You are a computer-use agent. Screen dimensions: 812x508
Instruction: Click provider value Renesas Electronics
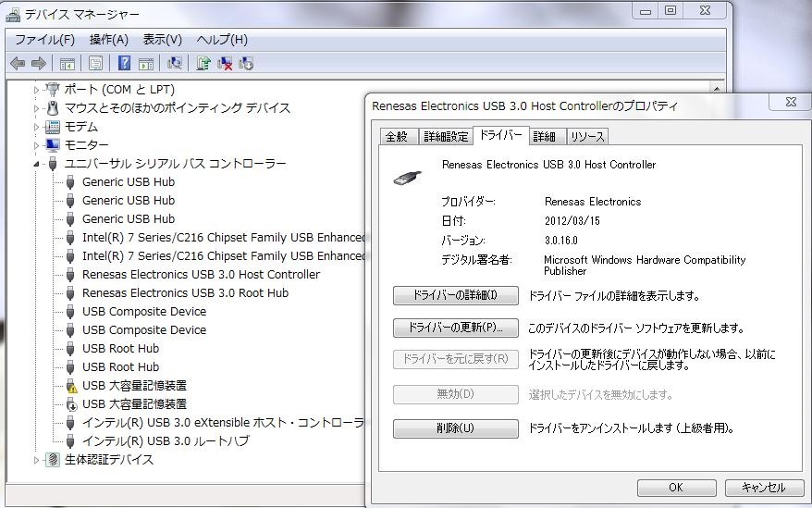[x=593, y=202]
